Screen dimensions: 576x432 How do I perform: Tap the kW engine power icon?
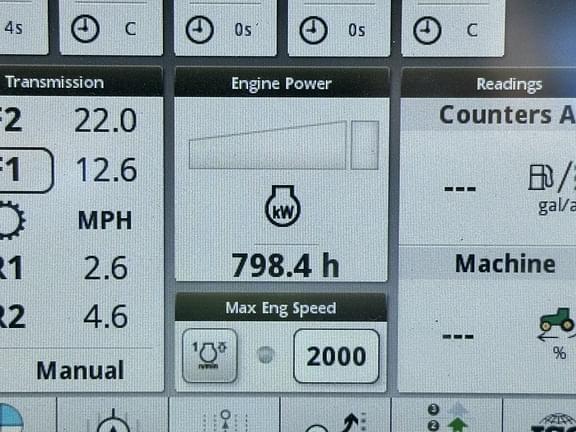(282, 206)
